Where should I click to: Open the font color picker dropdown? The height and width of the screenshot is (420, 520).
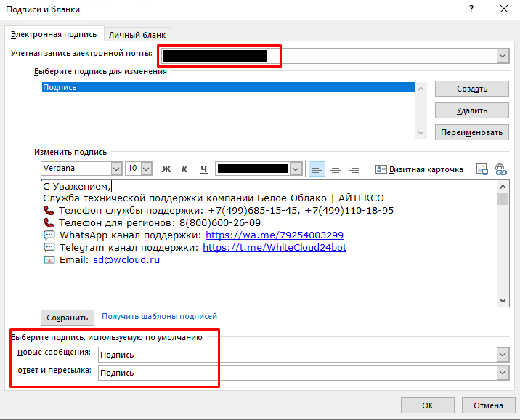296,169
